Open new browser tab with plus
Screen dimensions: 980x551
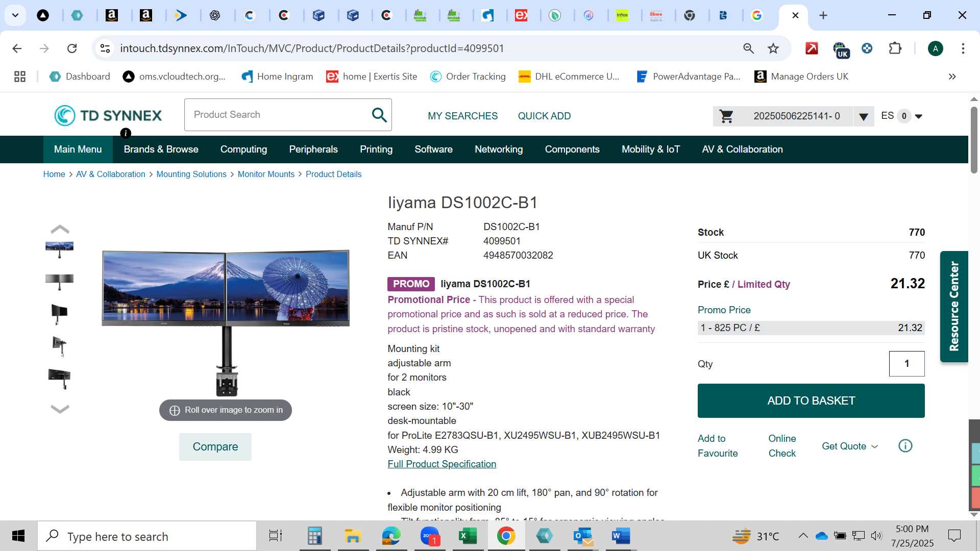[823, 15]
